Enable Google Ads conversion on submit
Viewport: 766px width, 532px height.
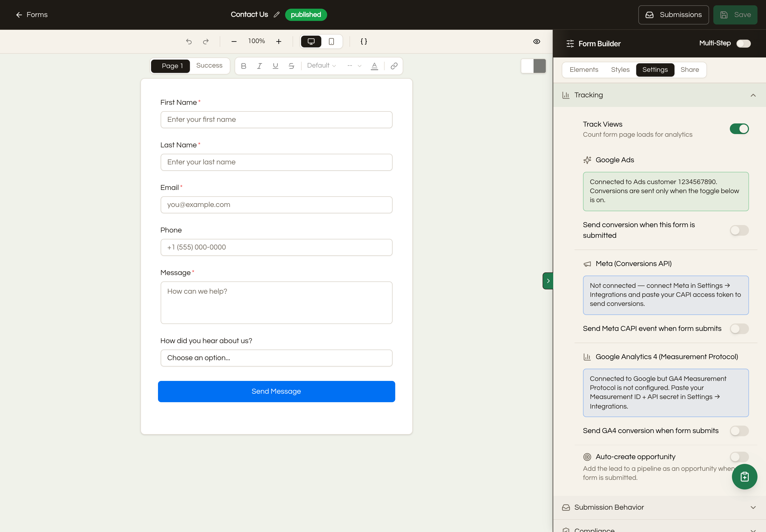click(x=739, y=230)
